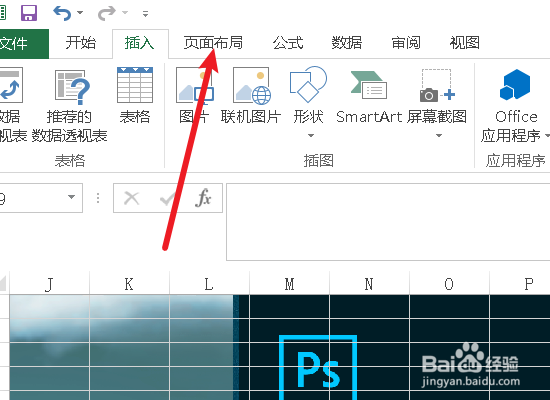Take a 屏幕截图 screenshot
Screen dimensions: 550x400
[437, 96]
